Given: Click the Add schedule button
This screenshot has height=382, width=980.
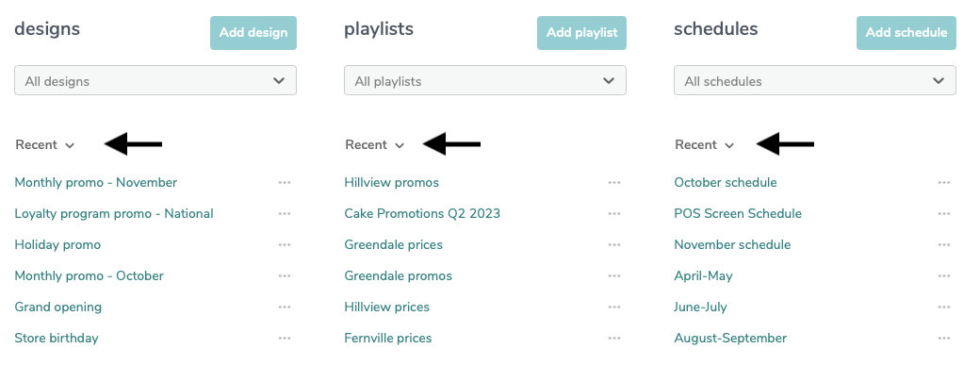Looking at the screenshot, I should click(x=906, y=32).
